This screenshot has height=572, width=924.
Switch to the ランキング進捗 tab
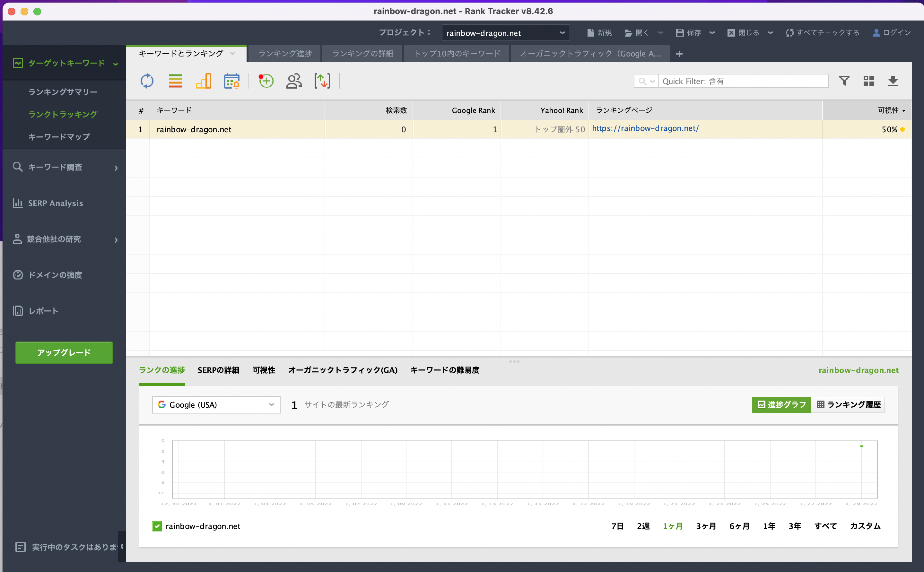click(285, 54)
